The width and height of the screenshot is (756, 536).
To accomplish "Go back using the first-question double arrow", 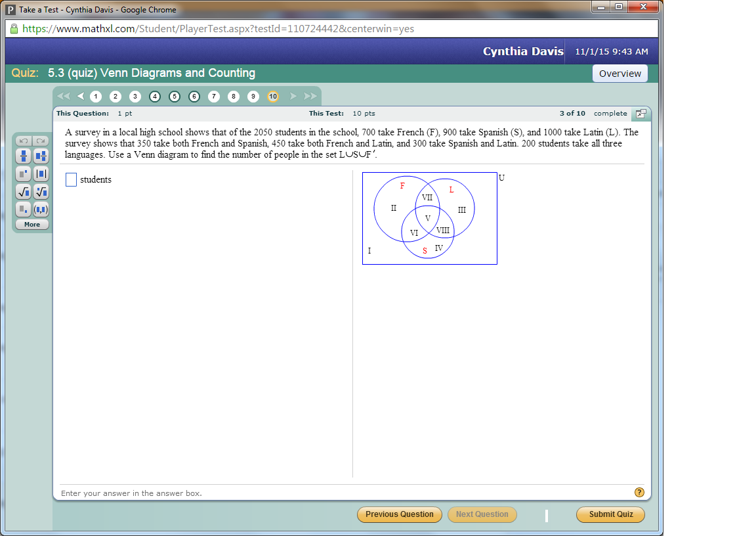I will (63, 96).
